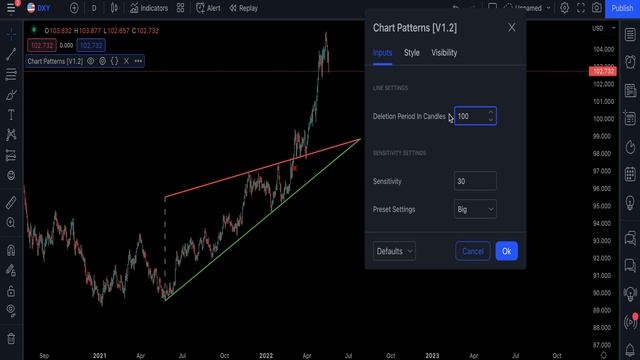The image size is (640, 360).
Task: Toggle magnet mode
Action: pyautogui.click(x=11, y=250)
